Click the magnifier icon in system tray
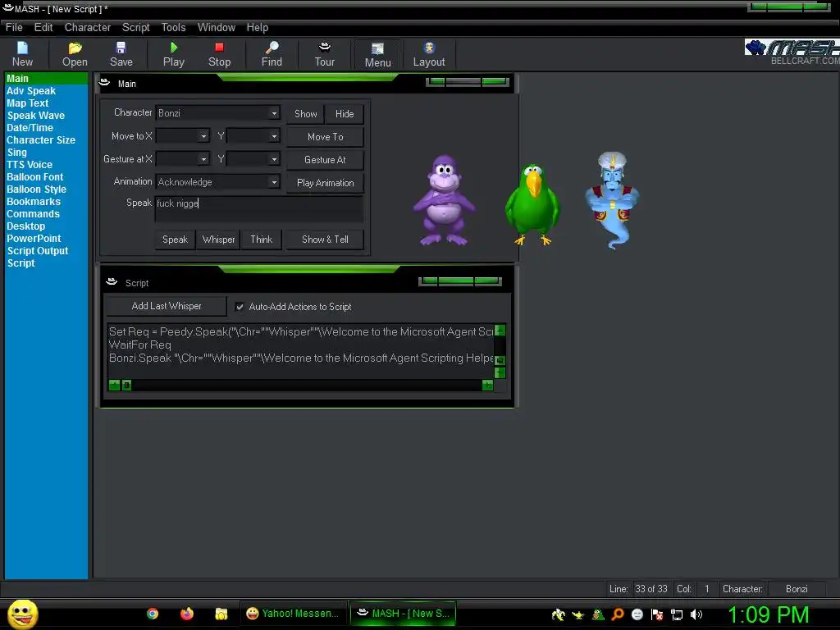 618,614
